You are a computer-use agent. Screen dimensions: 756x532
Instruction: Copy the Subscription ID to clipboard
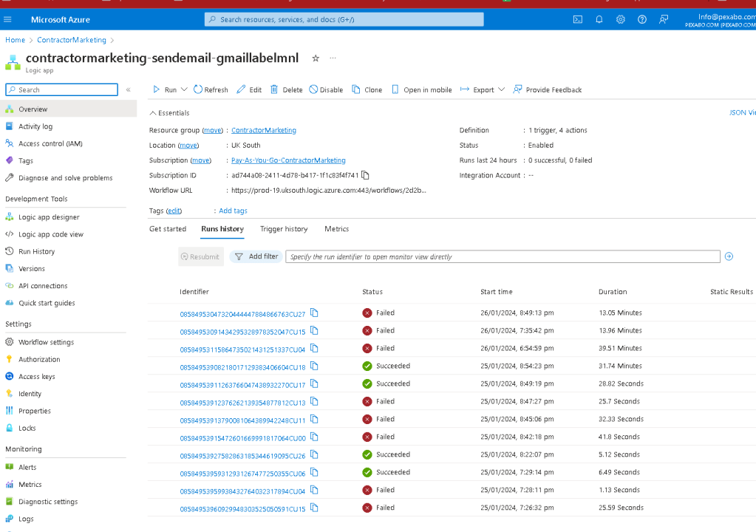(366, 175)
